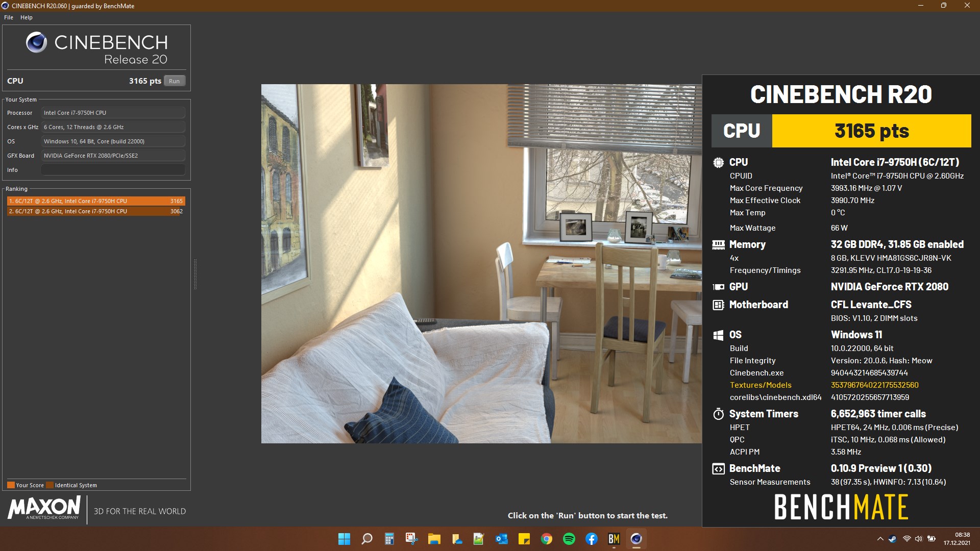The height and width of the screenshot is (551, 980).
Task: Click the Textures/Models yellow label
Action: click(761, 385)
